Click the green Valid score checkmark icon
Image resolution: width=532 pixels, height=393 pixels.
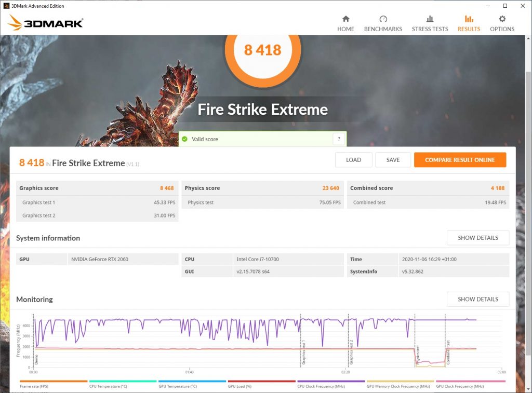(x=184, y=139)
